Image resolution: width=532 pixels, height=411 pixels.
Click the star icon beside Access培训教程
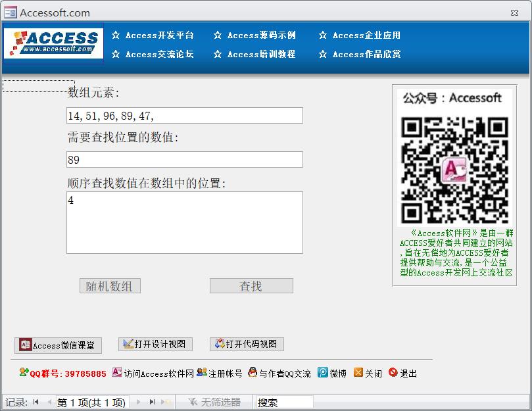[218, 54]
